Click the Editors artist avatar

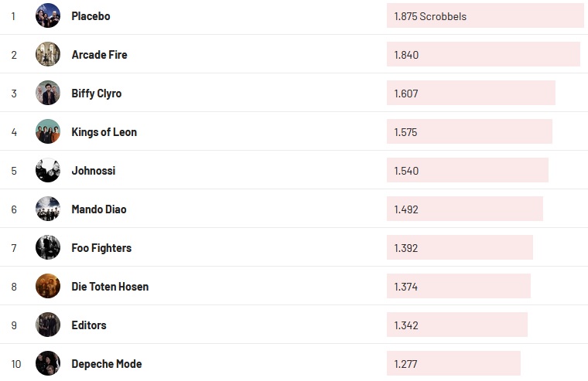pyautogui.click(x=48, y=325)
